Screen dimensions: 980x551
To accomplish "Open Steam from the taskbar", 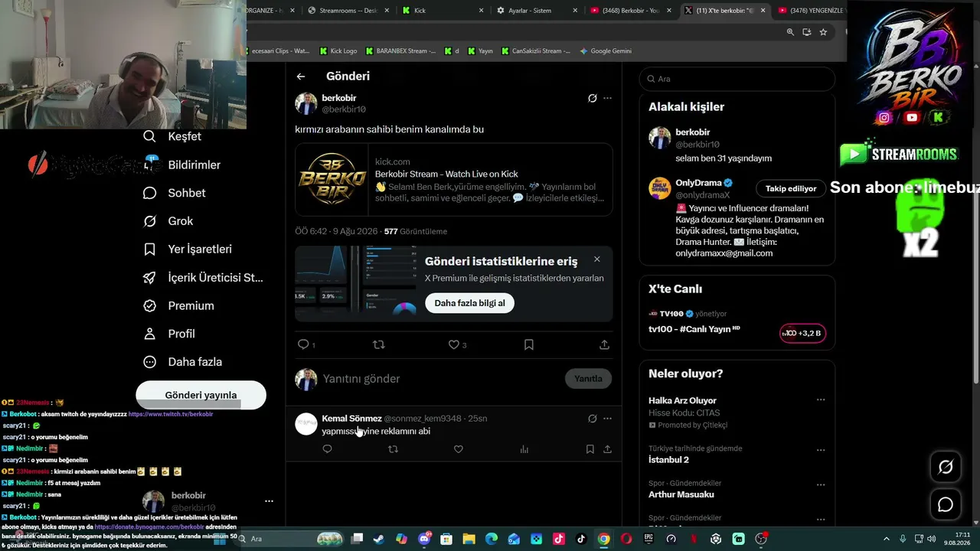I will pyautogui.click(x=379, y=539).
